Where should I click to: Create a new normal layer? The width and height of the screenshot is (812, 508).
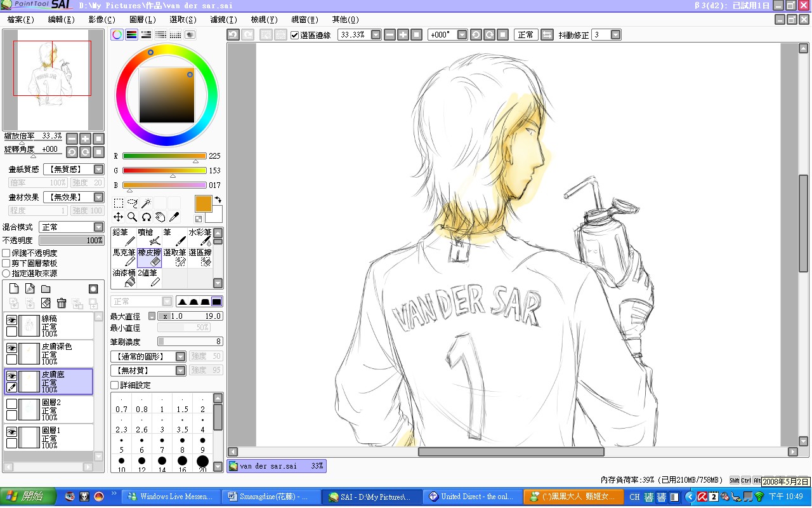point(14,289)
